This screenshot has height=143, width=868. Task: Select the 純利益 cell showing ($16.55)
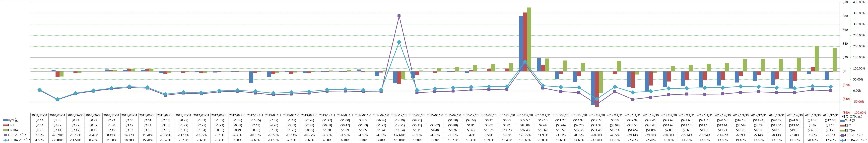click(x=255, y=120)
